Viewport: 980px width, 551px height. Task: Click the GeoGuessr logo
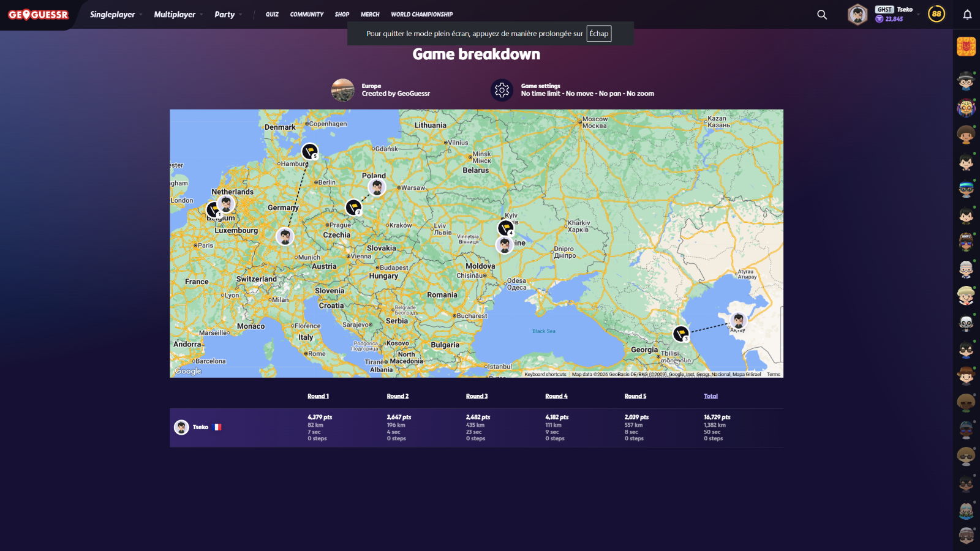pyautogui.click(x=38, y=15)
